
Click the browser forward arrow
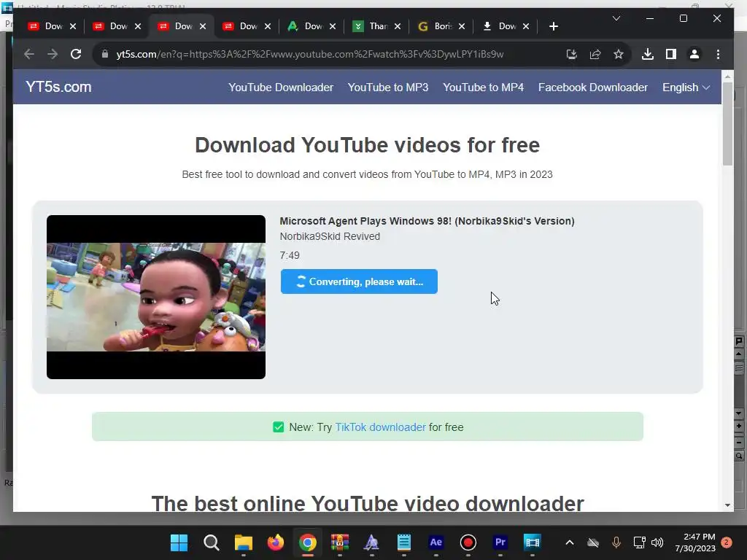pyautogui.click(x=53, y=54)
